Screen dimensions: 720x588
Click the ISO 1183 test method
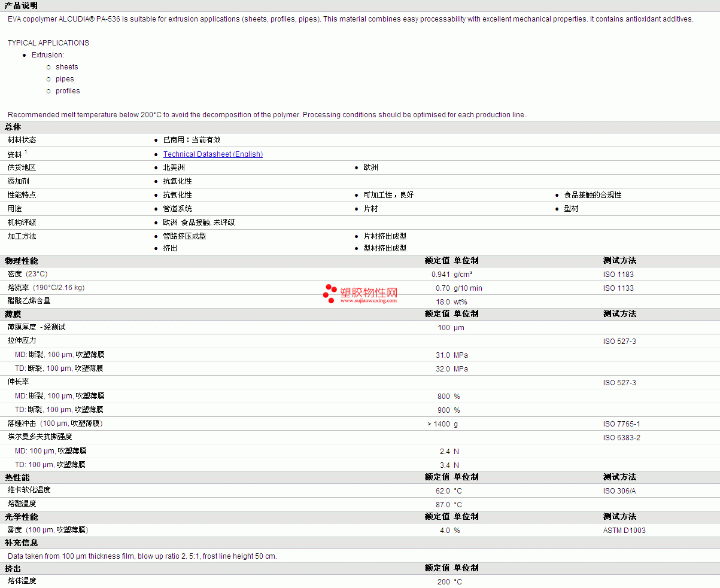pyautogui.click(x=618, y=275)
